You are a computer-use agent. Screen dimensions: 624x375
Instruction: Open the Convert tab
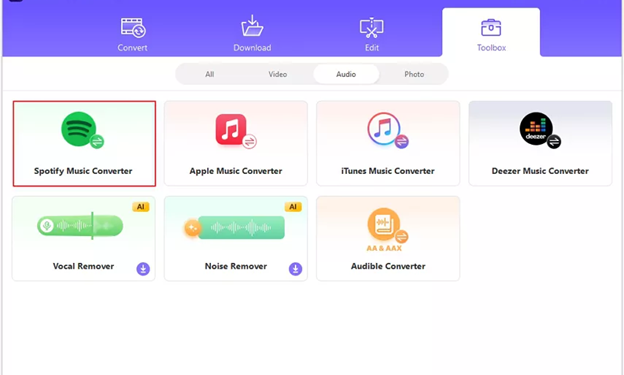point(133,35)
